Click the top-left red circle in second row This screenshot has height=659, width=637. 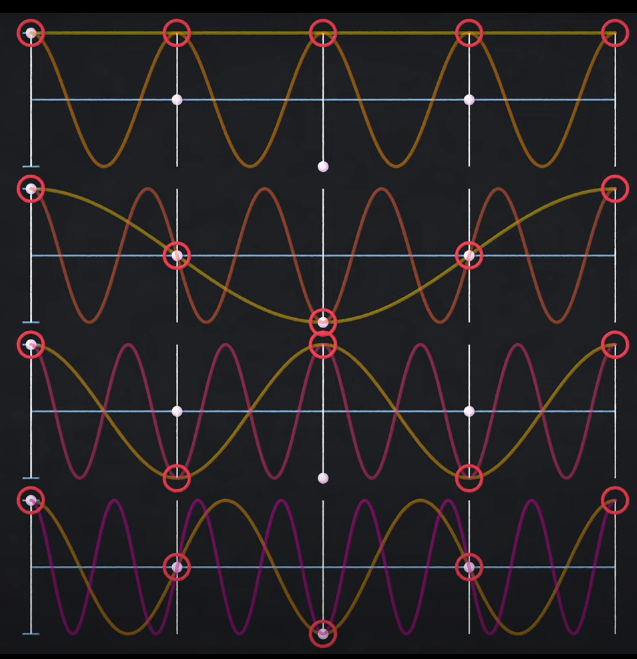[31, 188]
